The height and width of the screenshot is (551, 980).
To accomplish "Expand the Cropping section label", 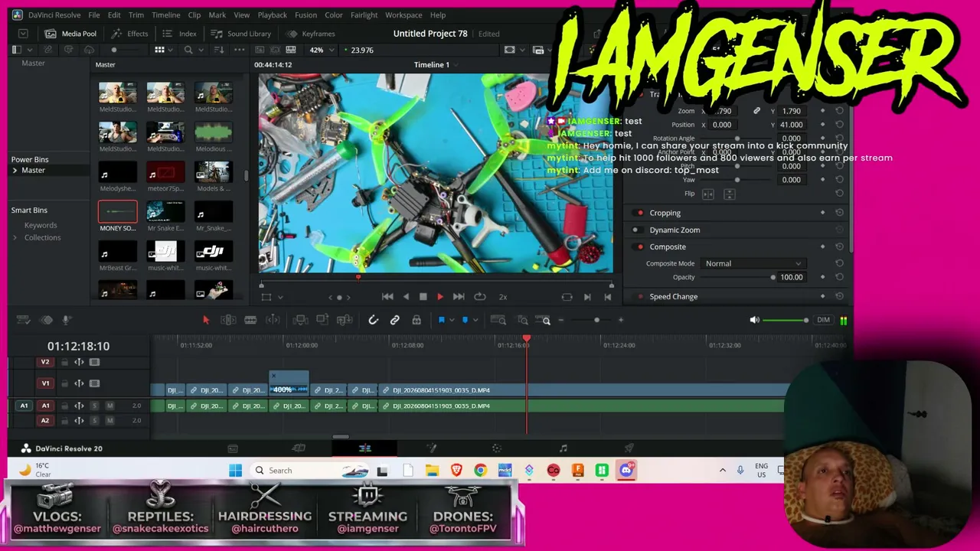I will pyautogui.click(x=665, y=213).
